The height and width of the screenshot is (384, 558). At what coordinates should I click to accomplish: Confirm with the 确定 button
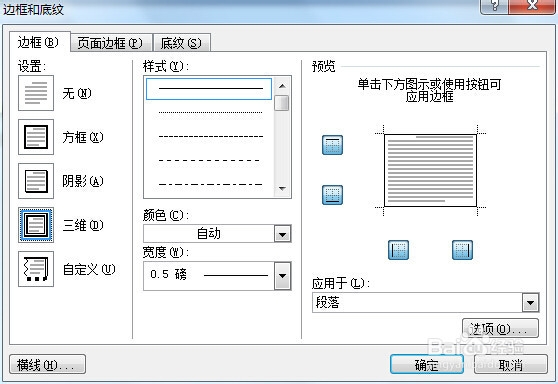click(427, 364)
